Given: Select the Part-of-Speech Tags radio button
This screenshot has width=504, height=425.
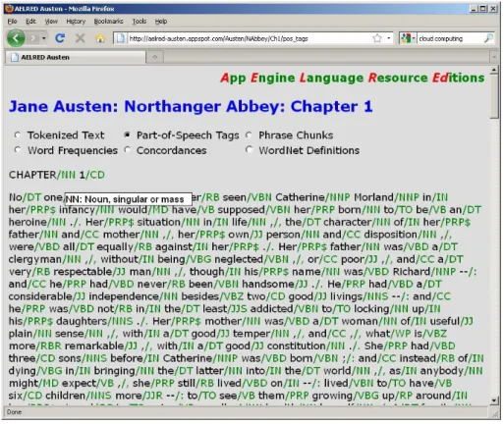Looking at the screenshot, I should pyautogui.click(x=127, y=134).
